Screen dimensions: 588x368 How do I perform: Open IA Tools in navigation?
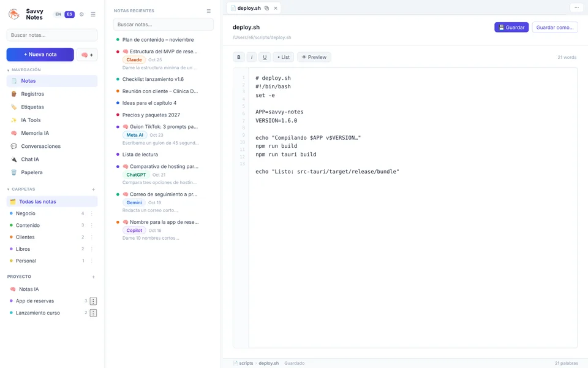(52, 120)
